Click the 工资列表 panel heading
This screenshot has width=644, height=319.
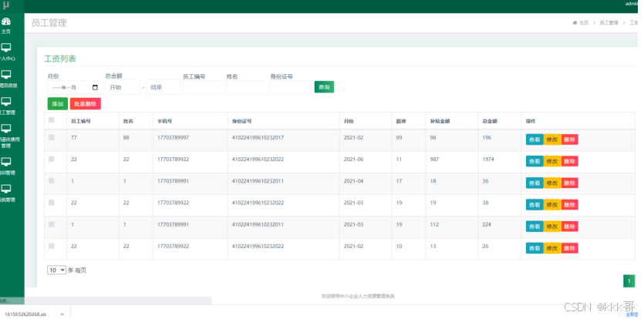60,59
